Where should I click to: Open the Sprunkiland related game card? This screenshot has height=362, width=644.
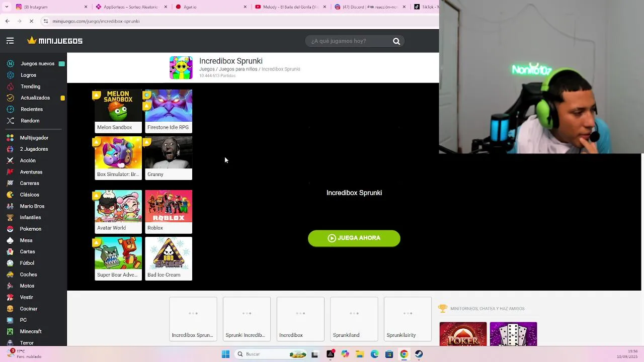354,319
